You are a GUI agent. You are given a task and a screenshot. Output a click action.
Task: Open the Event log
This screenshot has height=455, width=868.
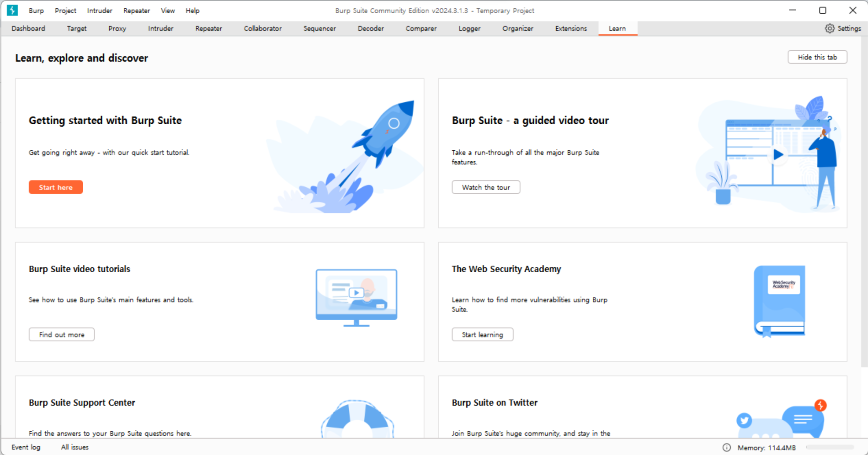click(x=26, y=447)
